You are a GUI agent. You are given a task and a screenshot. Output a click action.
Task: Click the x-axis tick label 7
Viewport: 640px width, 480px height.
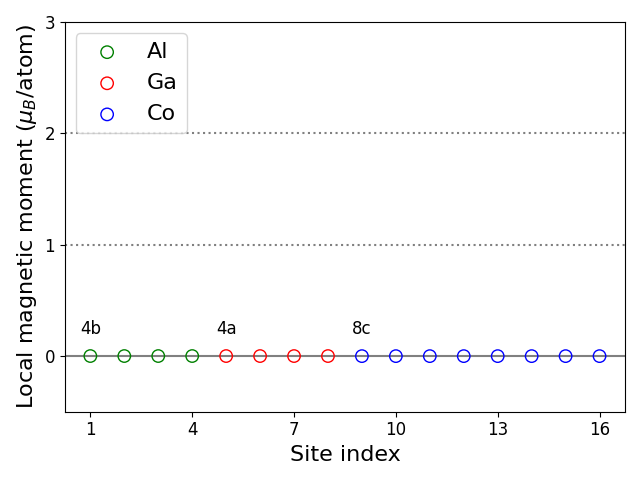294,430
